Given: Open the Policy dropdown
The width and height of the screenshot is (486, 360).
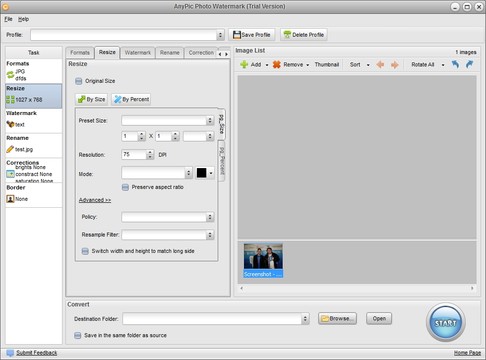Looking at the screenshot, I should pyautogui.click(x=210, y=217).
